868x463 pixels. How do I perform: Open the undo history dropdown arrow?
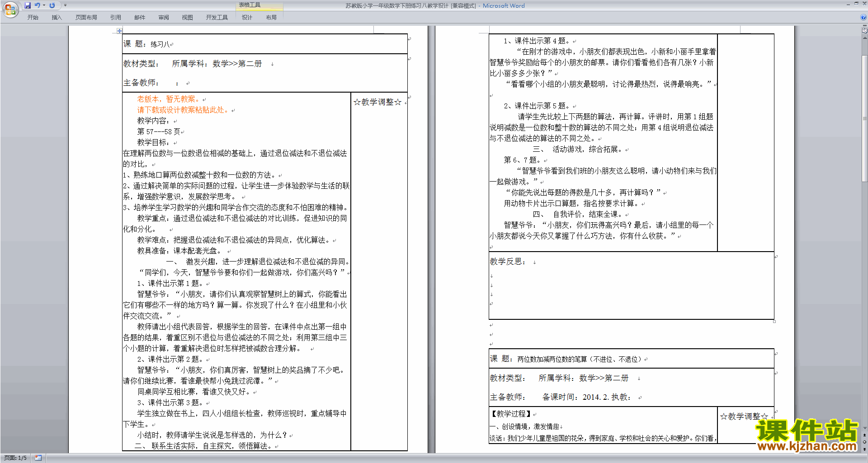(x=44, y=5)
